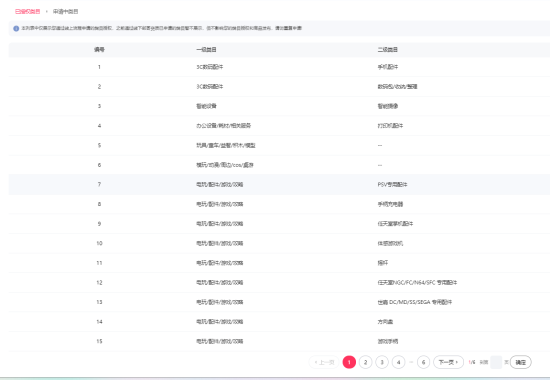The height and width of the screenshot is (380, 550).
Task: Select row 10 second-level category cell
Action: point(390,243)
